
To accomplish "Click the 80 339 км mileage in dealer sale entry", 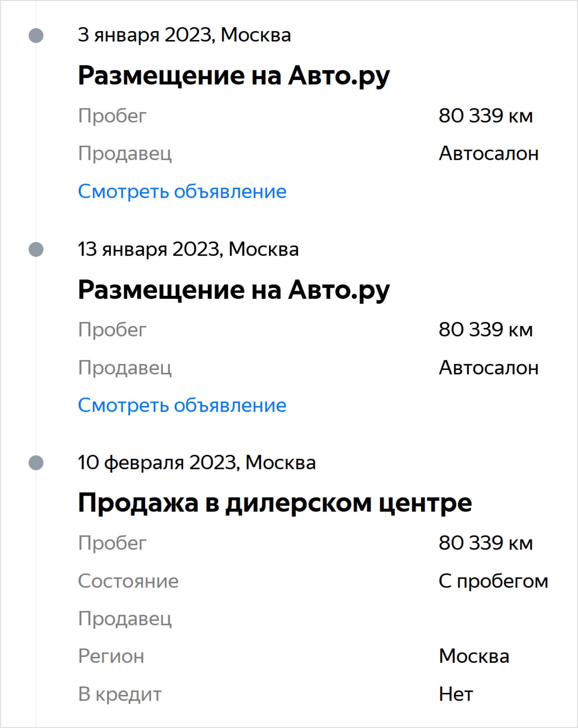I will pos(486,543).
